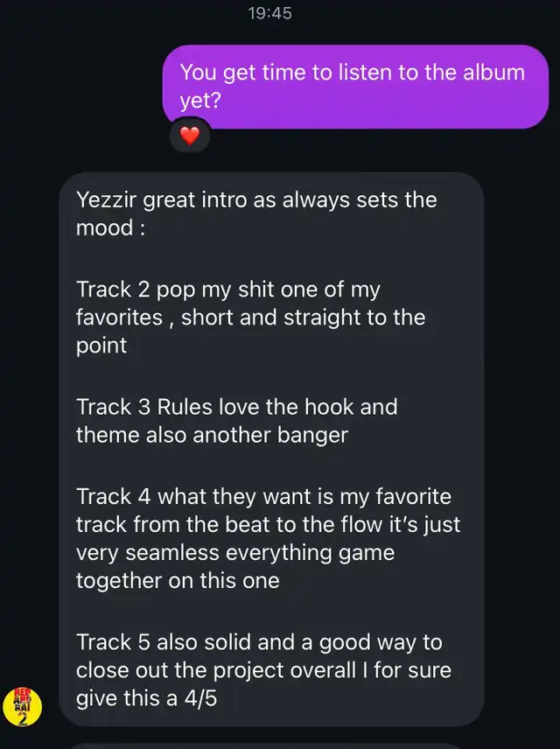Click the Track 3 Rules paragraph

pyautogui.click(x=237, y=421)
